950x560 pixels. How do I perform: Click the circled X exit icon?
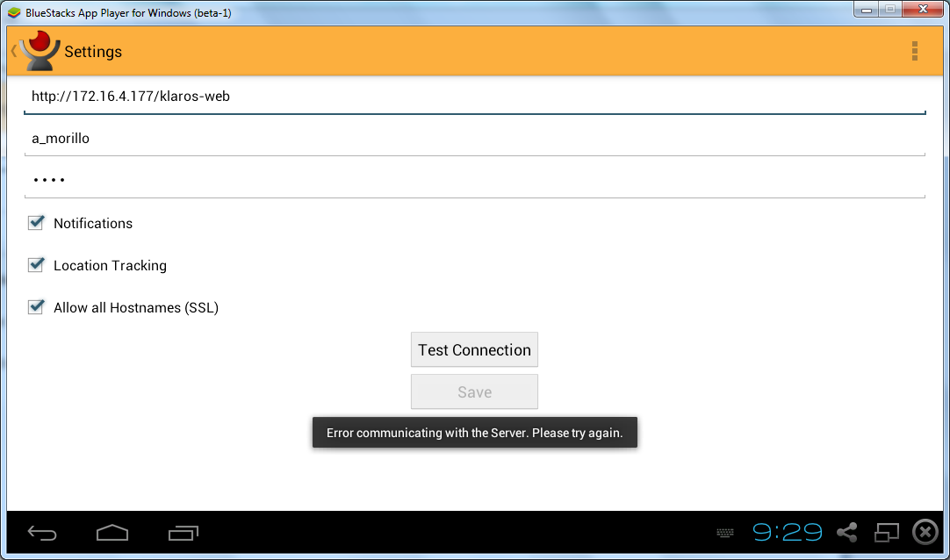pyautogui.click(x=925, y=533)
